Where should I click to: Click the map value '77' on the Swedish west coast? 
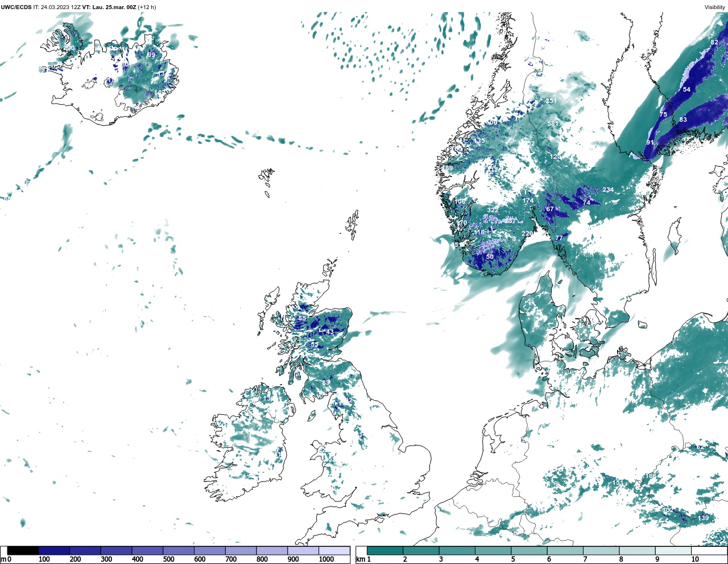(559, 238)
